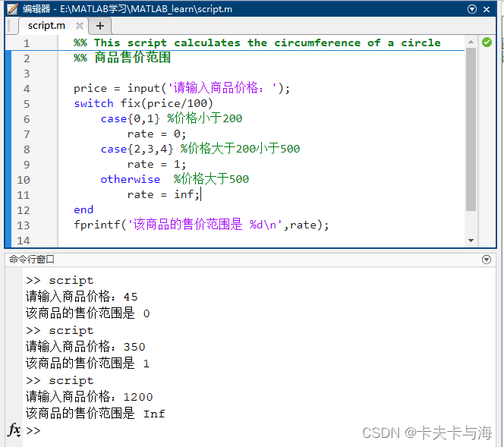Screen dimensions: 504x447
Task: Click the editor pencil icon in title bar
Action: (11, 8)
